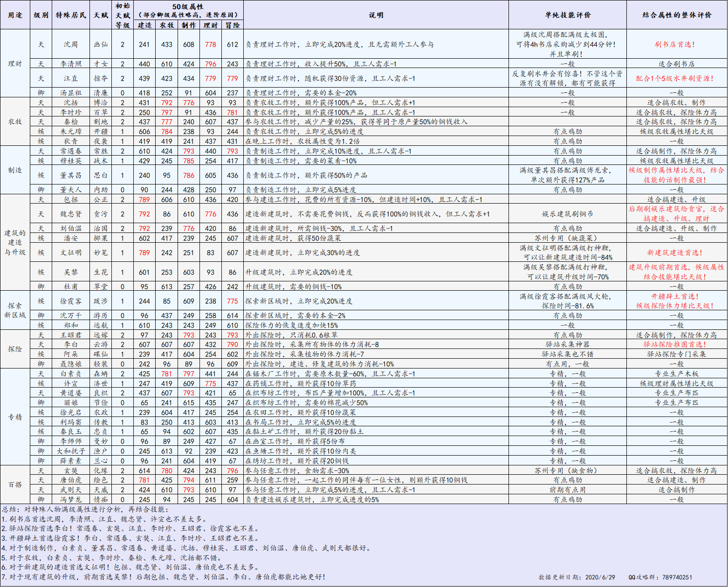Screen dimensions: 728x587
Task: Select description 负责理财工作时,需要的本金-20%
Action: [301, 93]
